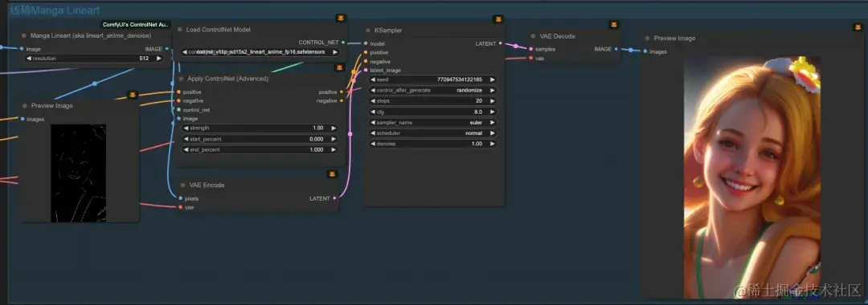Collapse the KSampler node via dot
The height and width of the screenshot is (305, 868).
click(368, 31)
